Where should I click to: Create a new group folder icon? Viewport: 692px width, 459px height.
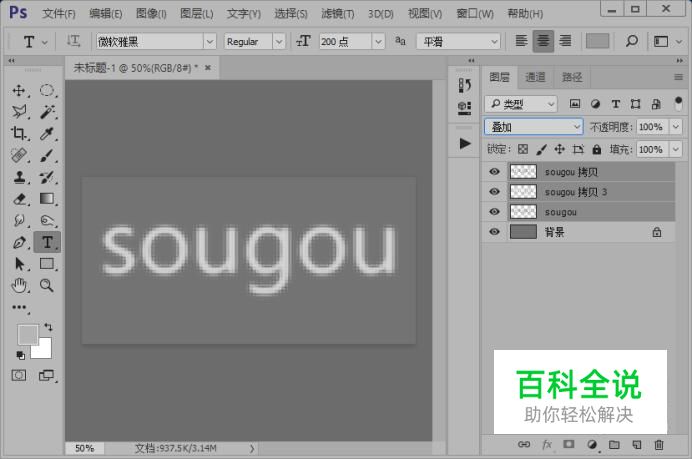point(614,444)
